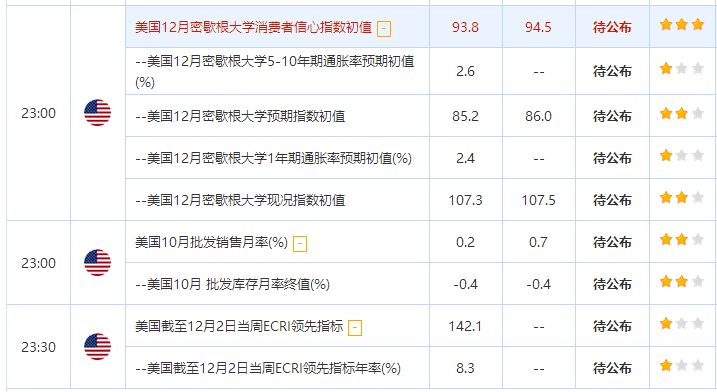Viewport: 717px width, 392px height.
Task: Open 美国截至12月2日当周ECRI领先指标 link
Action: pyautogui.click(x=239, y=326)
